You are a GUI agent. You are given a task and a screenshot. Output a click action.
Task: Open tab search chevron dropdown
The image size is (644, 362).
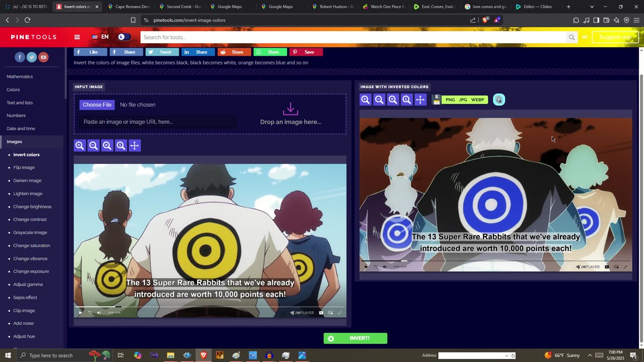[x=592, y=7]
